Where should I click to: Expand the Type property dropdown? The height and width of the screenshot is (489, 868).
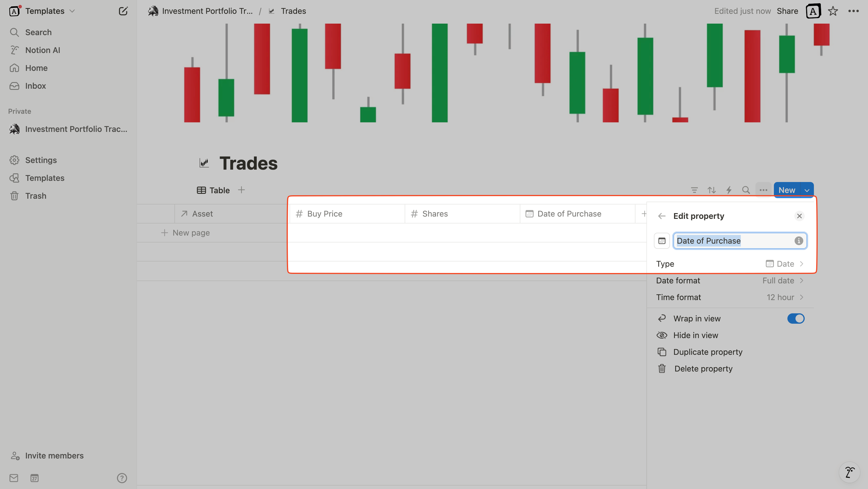783,264
